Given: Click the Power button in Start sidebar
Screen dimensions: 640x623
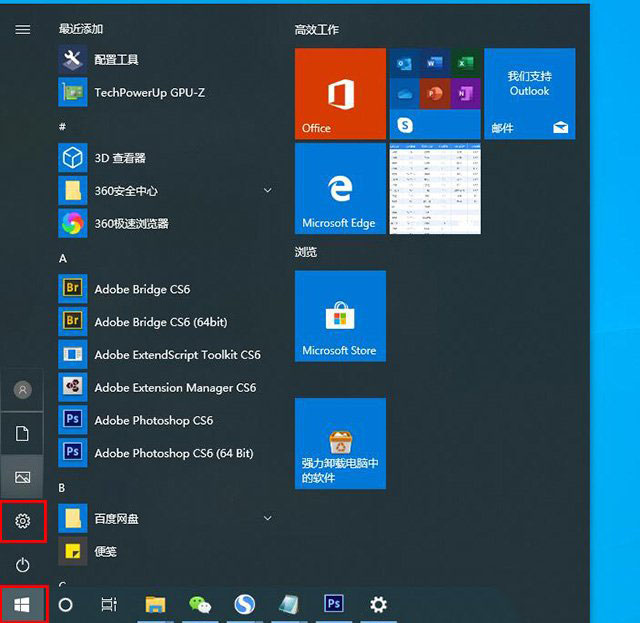Looking at the screenshot, I should click(x=22, y=565).
